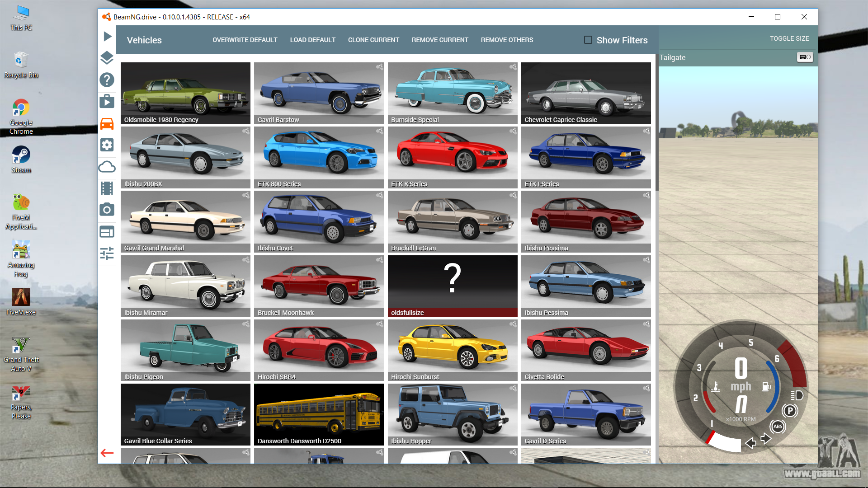The width and height of the screenshot is (868, 488).
Task: Select Civetta Bolide vehicle
Action: (x=586, y=350)
